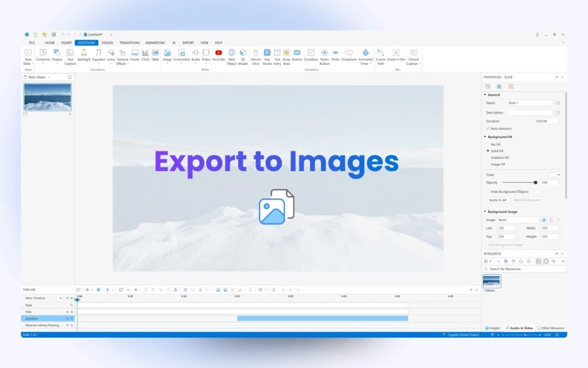This screenshot has height=368, width=588.
Task: Add a Key Stroke interaction
Action: tap(267, 57)
